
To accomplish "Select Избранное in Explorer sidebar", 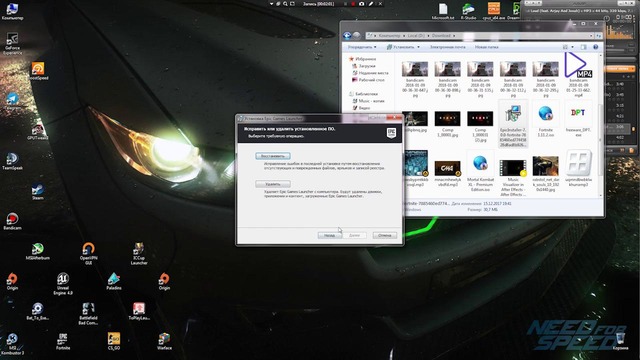I will 362,59.
